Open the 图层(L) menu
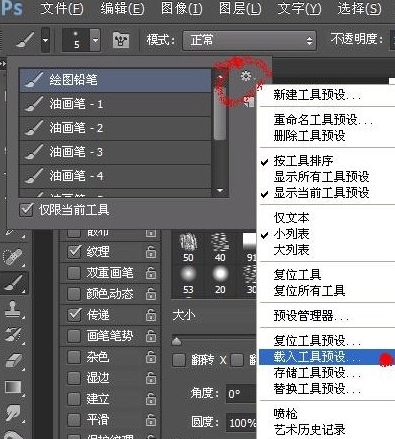Image resolution: width=395 pixels, height=439 pixels. tap(240, 8)
